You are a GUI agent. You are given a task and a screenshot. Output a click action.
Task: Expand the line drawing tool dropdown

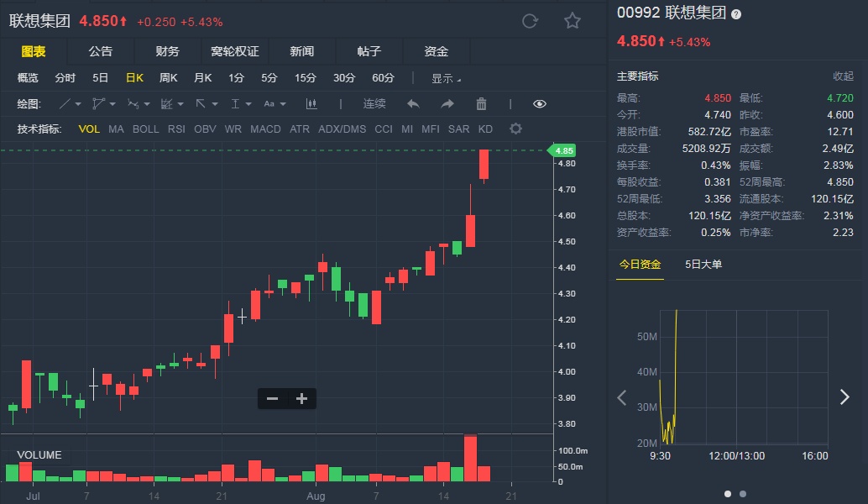click(x=78, y=104)
